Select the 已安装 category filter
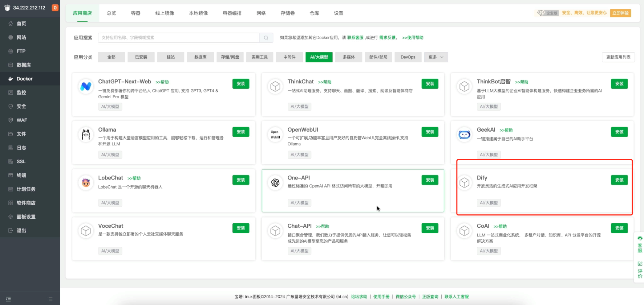This screenshot has width=644, height=305. [x=141, y=57]
